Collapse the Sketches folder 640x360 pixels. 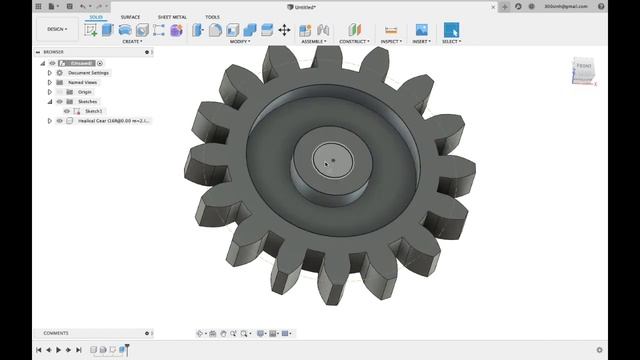50,102
